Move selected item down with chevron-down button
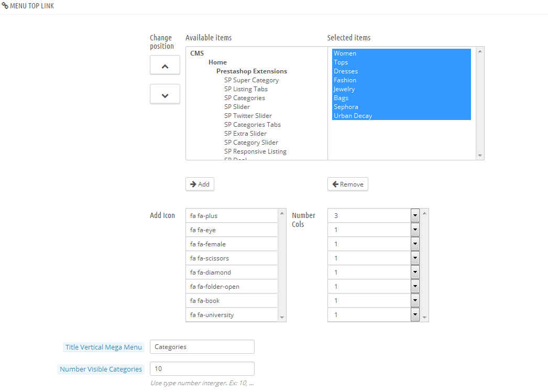Screen dimensions: 548x392 165,94
